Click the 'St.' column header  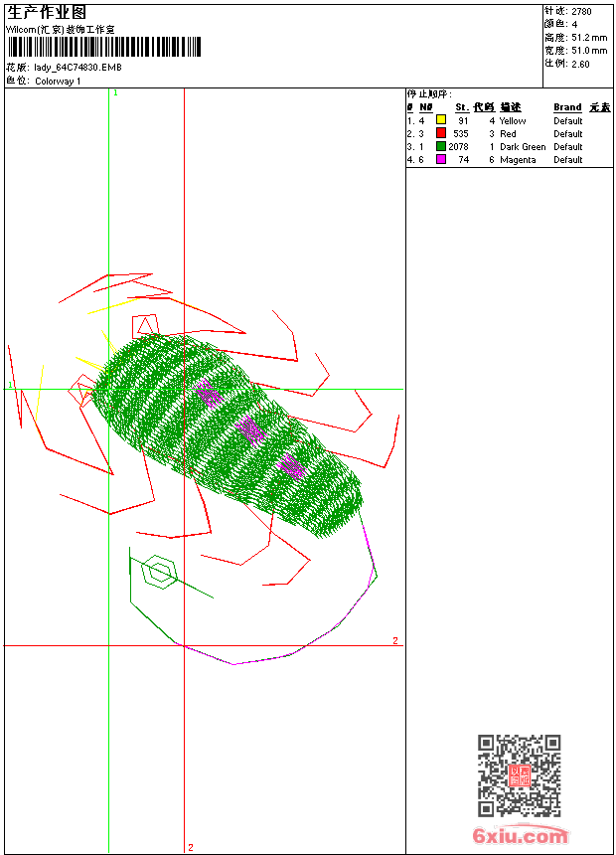462,107
